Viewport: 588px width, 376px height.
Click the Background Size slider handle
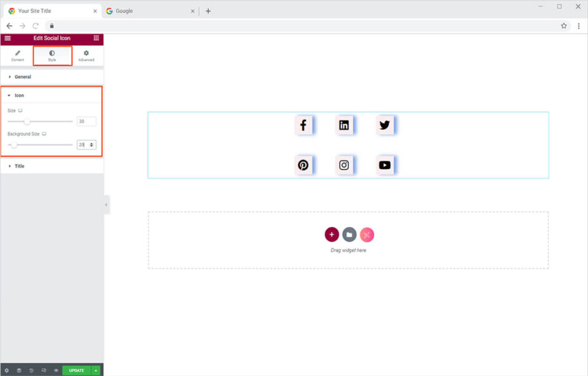[x=14, y=145]
